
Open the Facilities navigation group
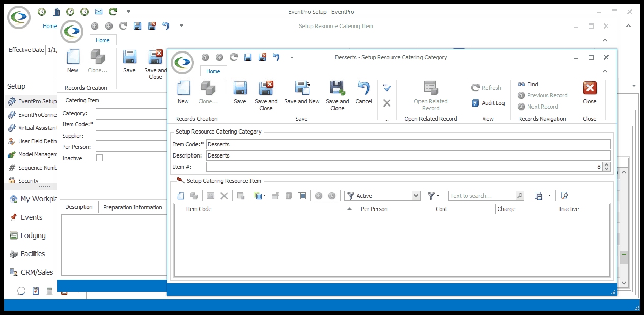pos(33,254)
